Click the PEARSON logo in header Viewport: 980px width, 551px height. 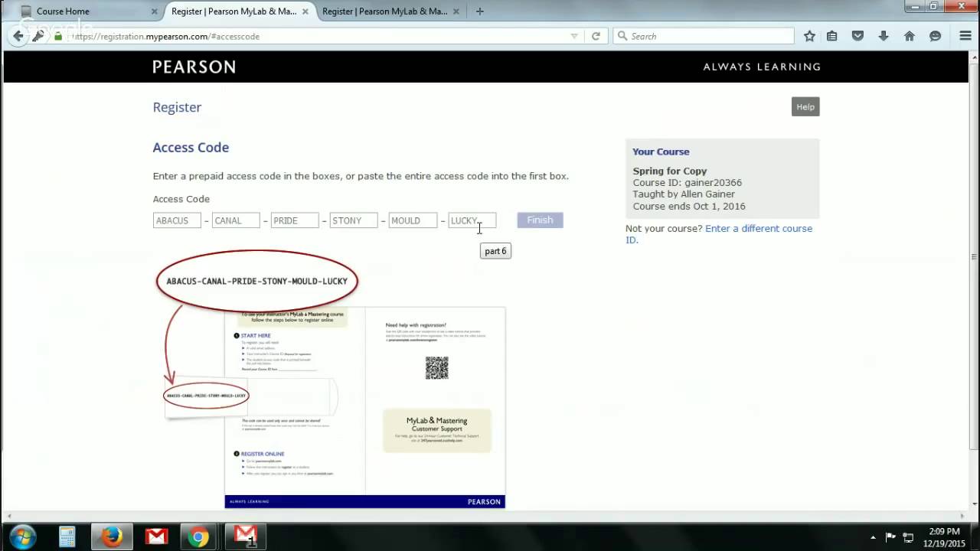194,67
